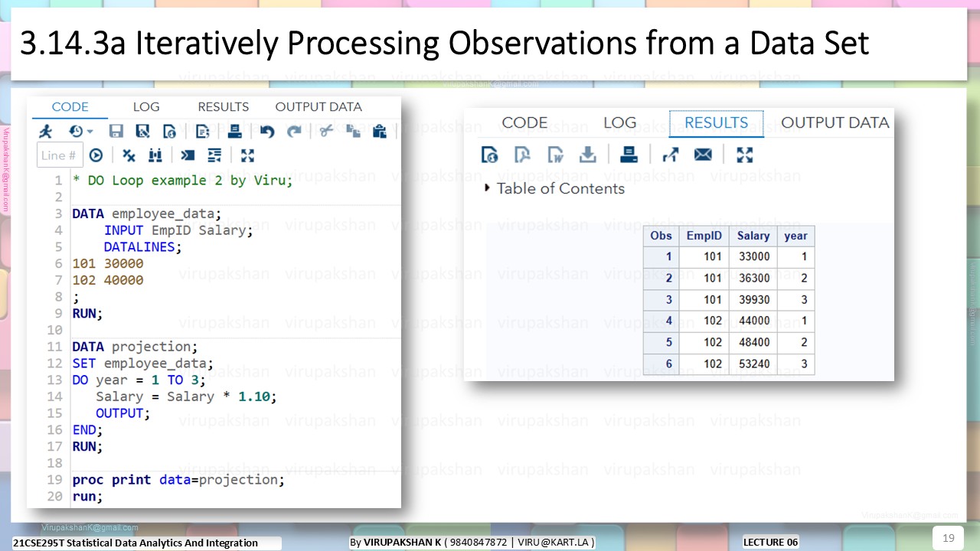Click the Clear all code X icon
This screenshot has height=551, width=980.
point(129,155)
